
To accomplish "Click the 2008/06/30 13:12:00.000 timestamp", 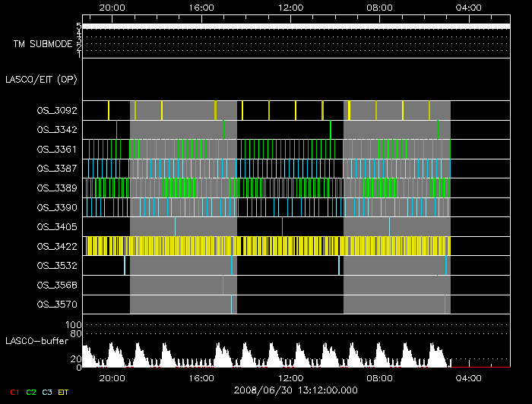I will click(295, 390).
